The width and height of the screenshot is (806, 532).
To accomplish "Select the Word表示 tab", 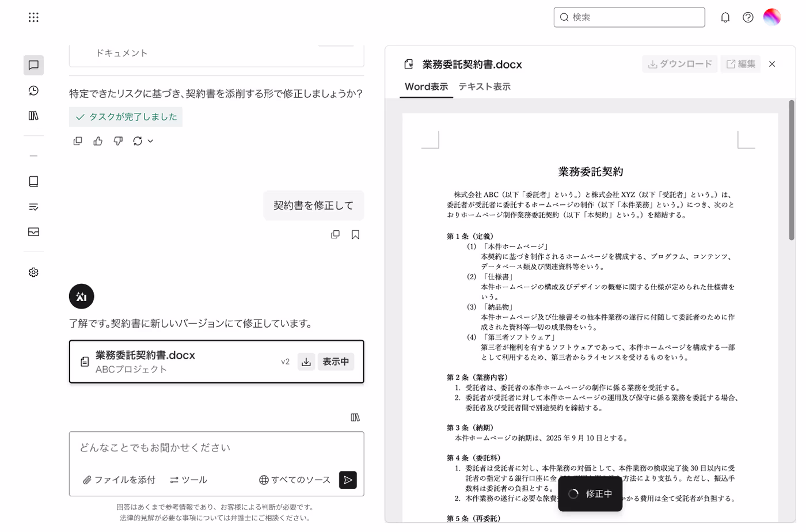I will [x=426, y=86].
